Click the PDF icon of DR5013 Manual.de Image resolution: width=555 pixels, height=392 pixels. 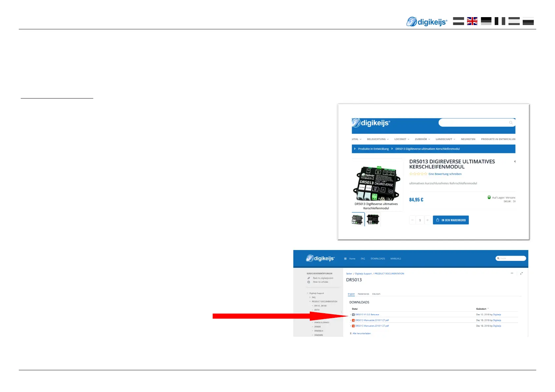353,320
